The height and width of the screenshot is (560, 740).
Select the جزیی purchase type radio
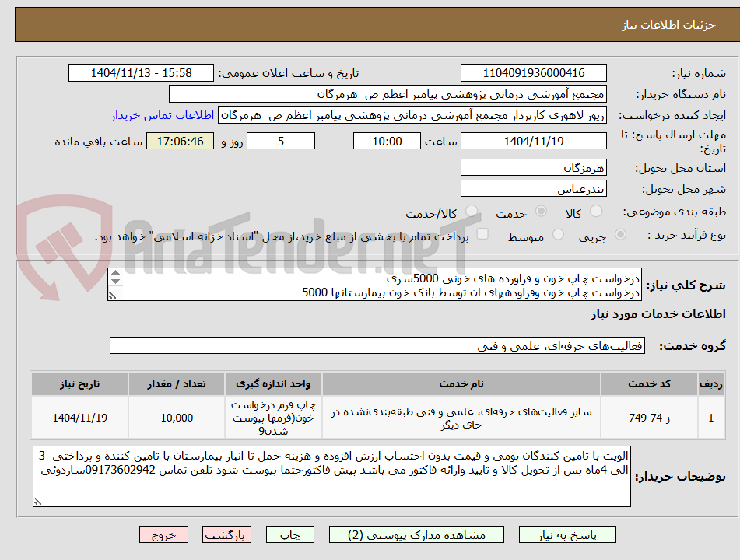pyautogui.click(x=620, y=234)
